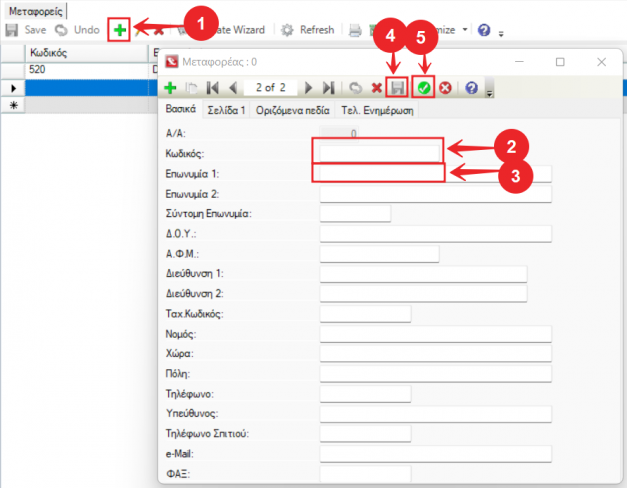Select the Μεταφορείς tab
The width and height of the screenshot is (627, 488).
pos(36,11)
